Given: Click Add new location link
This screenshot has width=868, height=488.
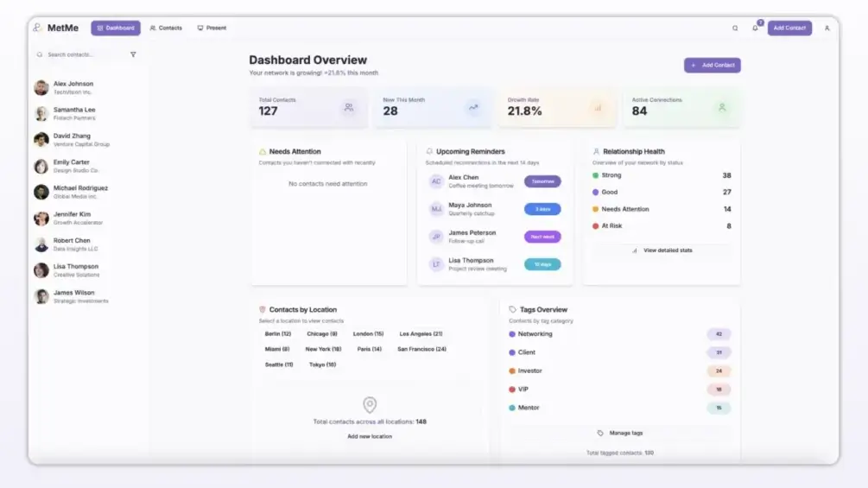Looking at the screenshot, I should coord(370,436).
